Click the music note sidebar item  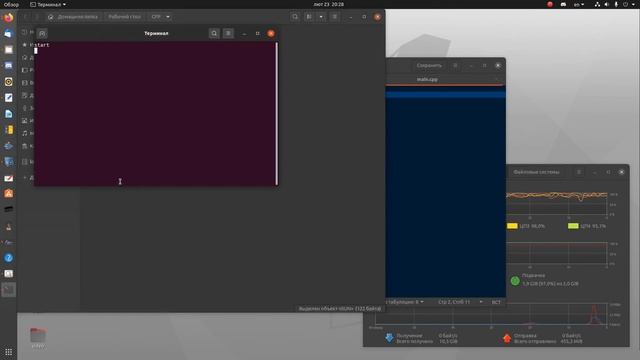point(24,133)
